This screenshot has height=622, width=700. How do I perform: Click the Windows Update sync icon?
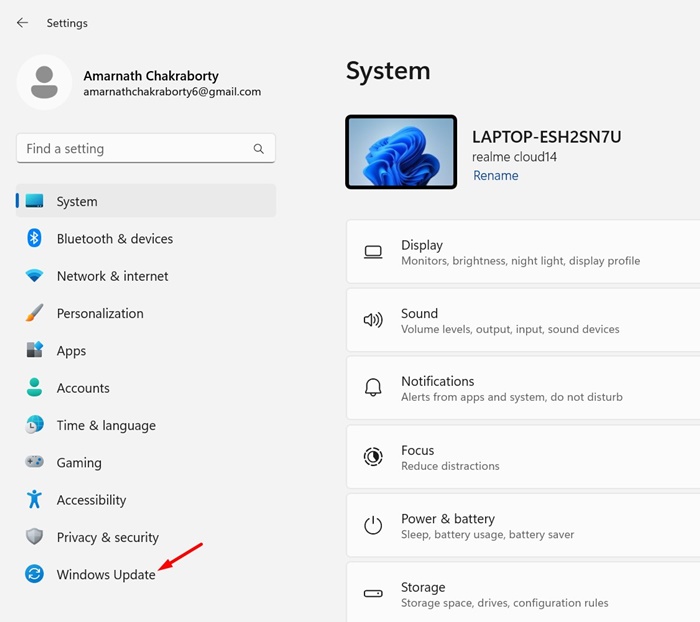tap(34, 574)
